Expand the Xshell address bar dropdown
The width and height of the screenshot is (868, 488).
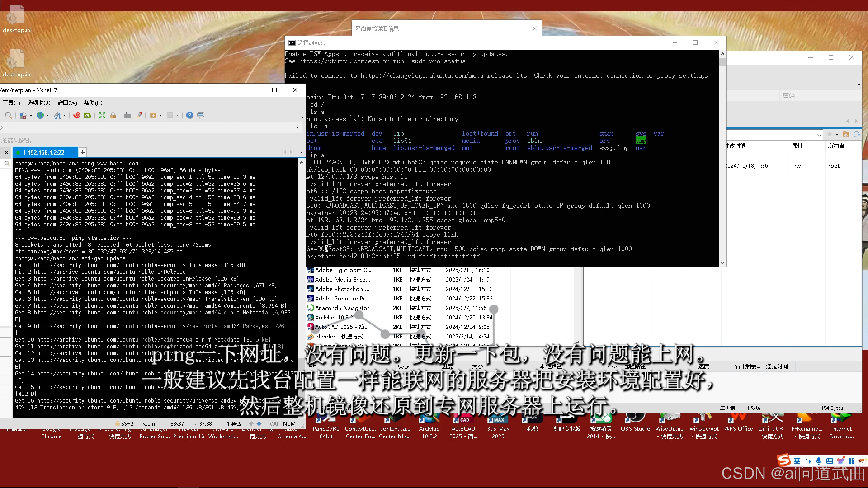click(x=297, y=128)
